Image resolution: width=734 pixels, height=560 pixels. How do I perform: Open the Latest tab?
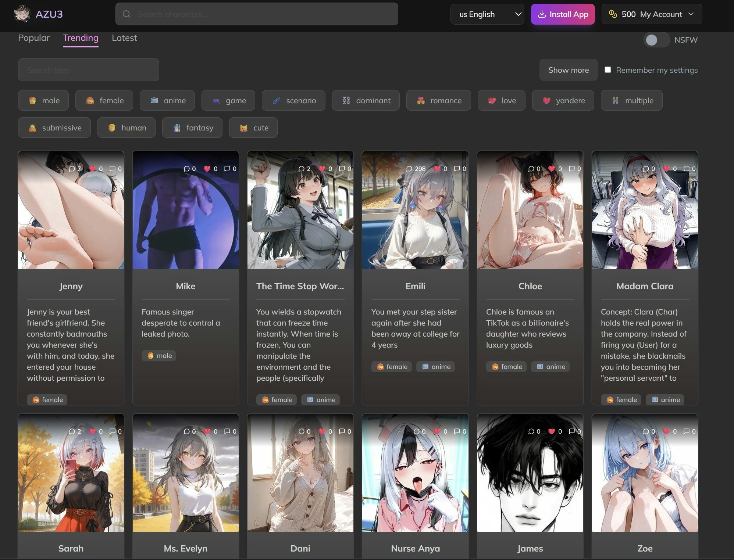click(124, 38)
